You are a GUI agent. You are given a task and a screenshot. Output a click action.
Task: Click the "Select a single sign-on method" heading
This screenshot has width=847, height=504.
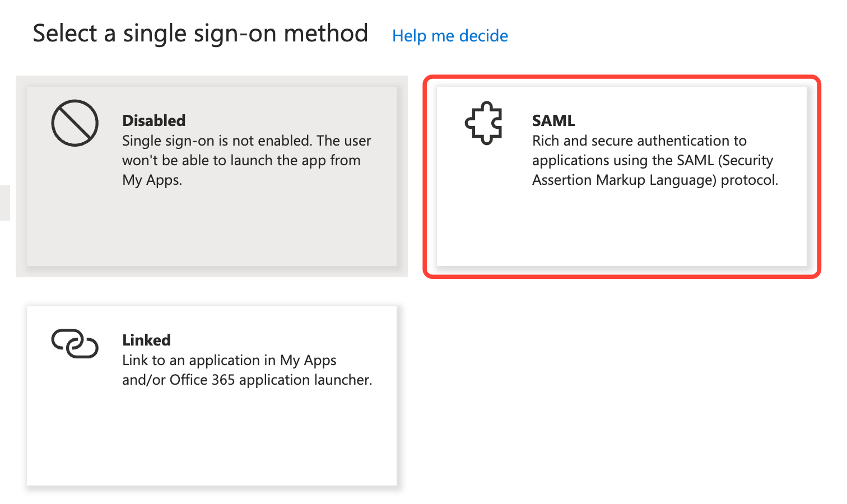[200, 34]
